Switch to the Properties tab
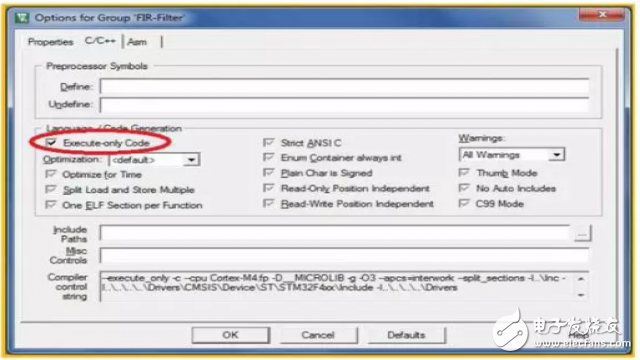 coord(50,42)
